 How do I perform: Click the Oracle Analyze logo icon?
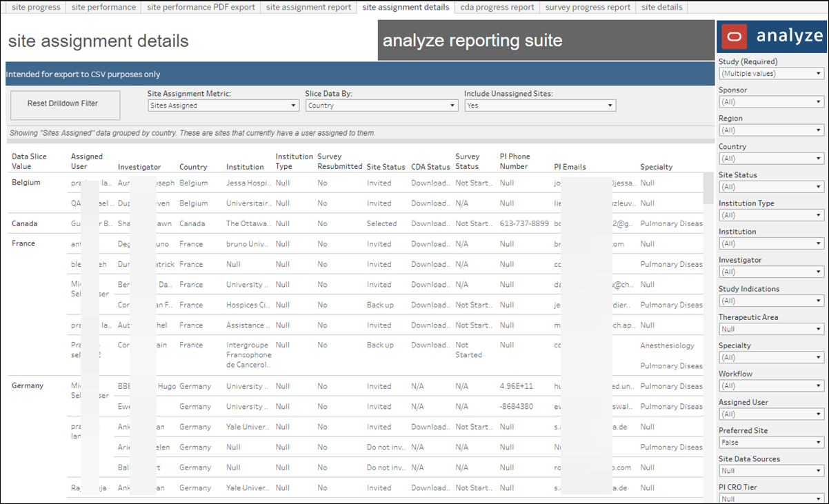click(735, 36)
